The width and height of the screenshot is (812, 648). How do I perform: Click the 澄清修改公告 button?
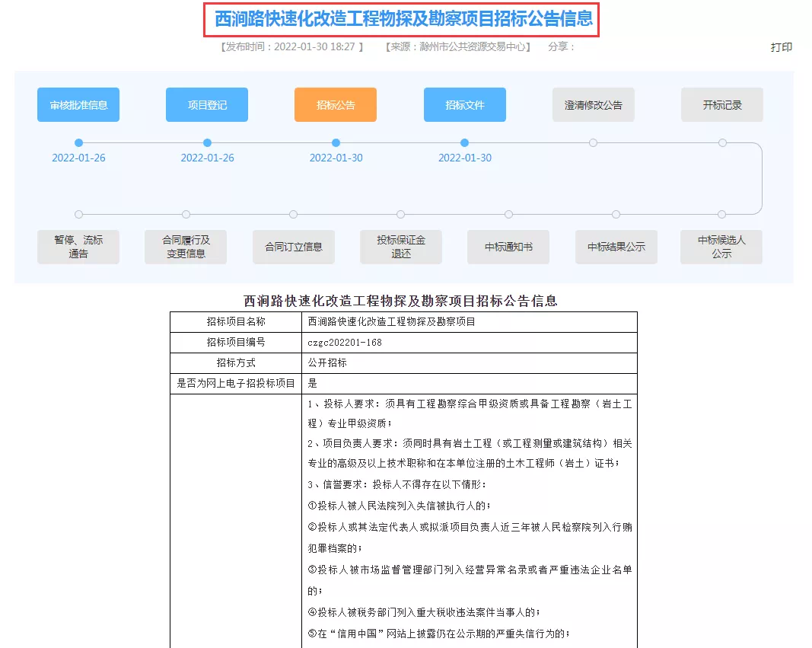pos(593,105)
